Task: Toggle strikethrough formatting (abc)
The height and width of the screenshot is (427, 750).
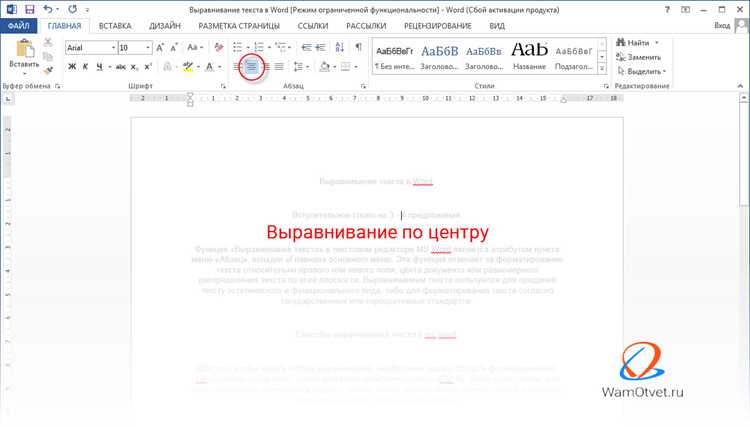Action: coord(121,67)
